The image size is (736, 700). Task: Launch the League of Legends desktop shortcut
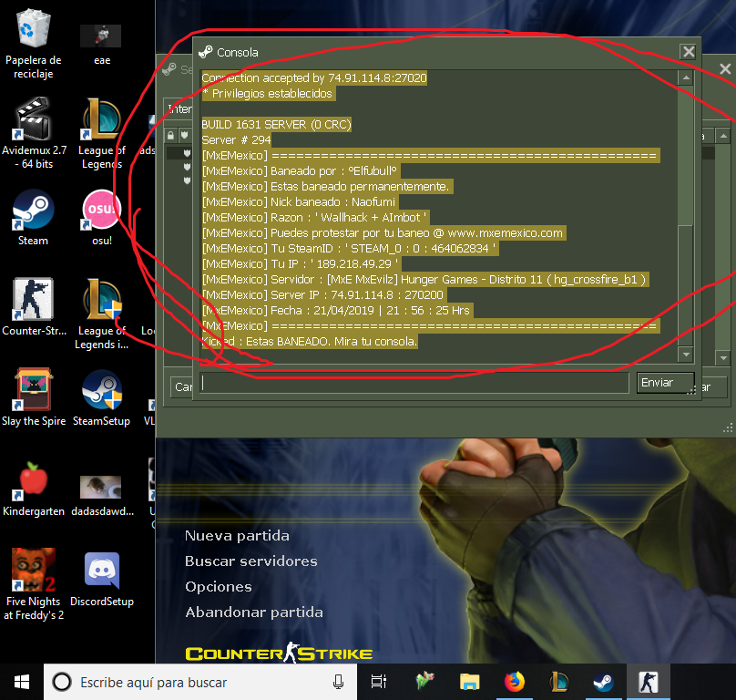click(x=102, y=133)
